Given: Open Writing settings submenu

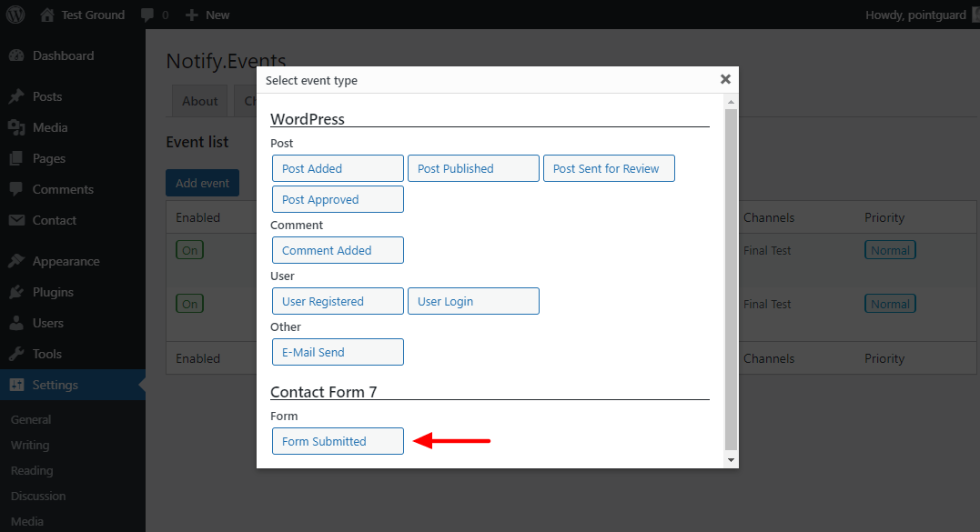Looking at the screenshot, I should point(30,446).
